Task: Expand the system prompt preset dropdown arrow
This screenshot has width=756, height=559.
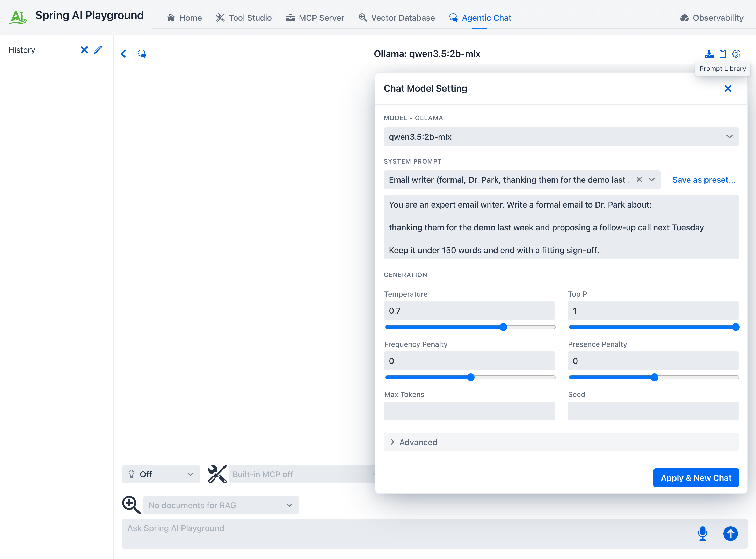Action: point(652,179)
